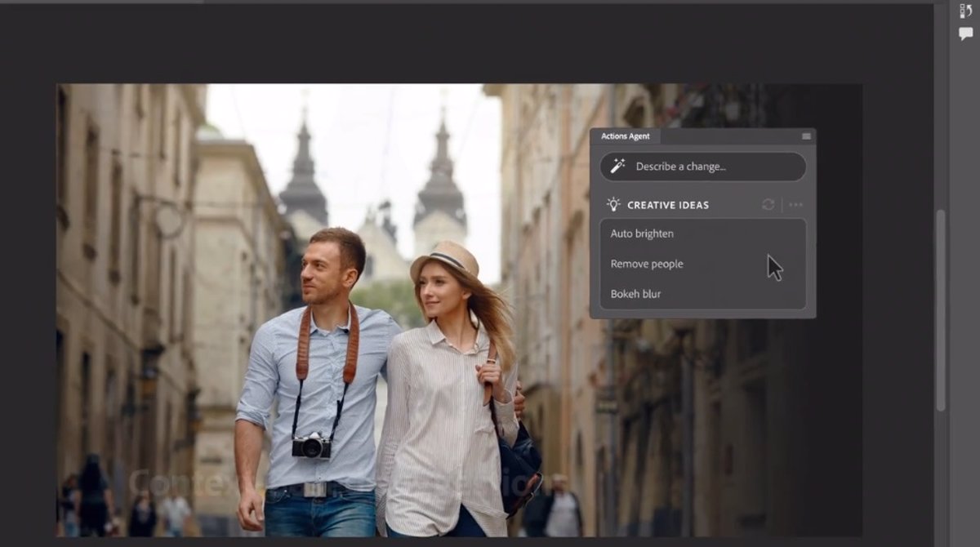Image resolution: width=980 pixels, height=547 pixels.
Task: Open the Actions Agent panel menu
Action: tap(806, 136)
